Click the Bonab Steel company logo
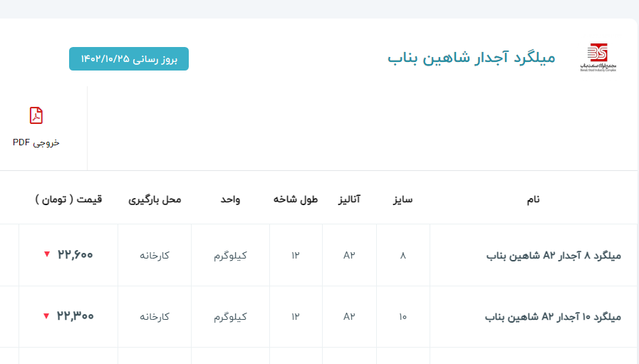 tap(598, 58)
